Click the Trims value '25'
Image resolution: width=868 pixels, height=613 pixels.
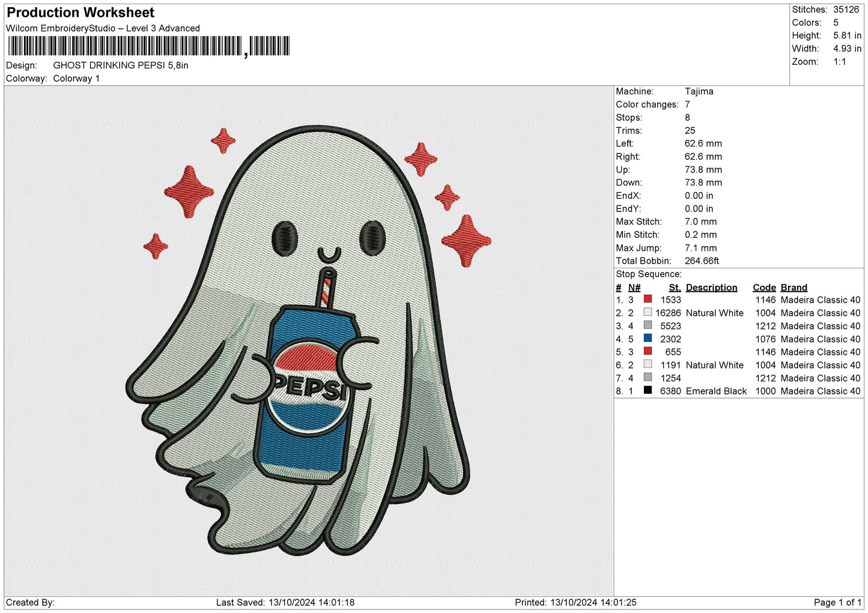[x=690, y=131]
